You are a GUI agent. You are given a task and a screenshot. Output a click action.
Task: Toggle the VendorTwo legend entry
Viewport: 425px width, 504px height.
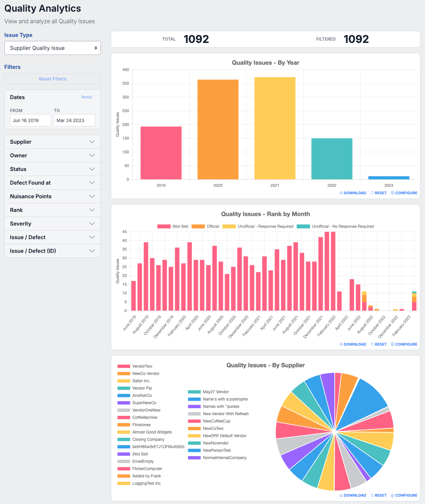point(135,366)
